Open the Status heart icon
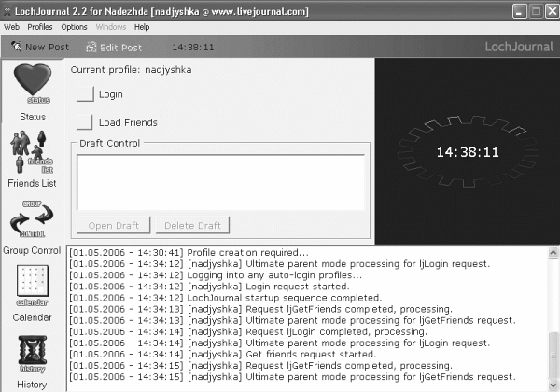The height and width of the screenshot is (392, 560). point(33,84)
